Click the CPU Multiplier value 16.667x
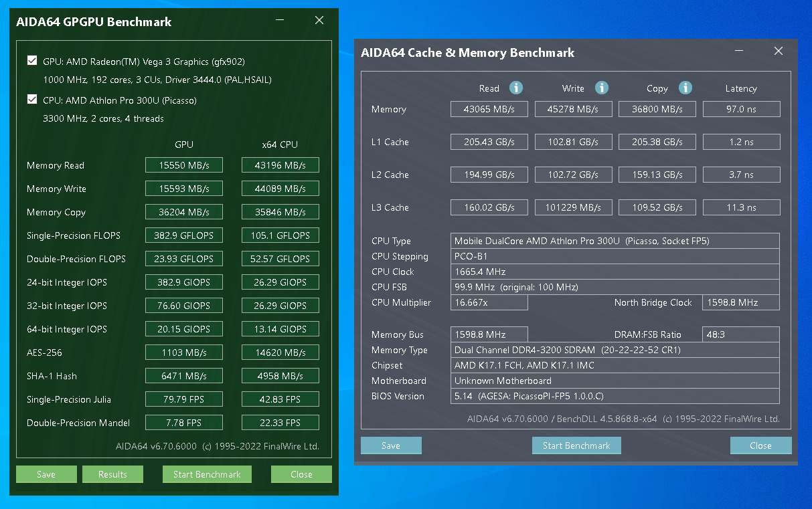The image size is (812, 509). [489, 302]
